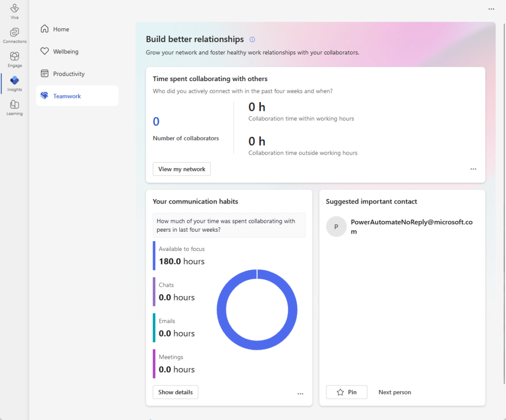506x420 pixels.
Task: Click the star icon on Pin button
Action: (340, 392)
